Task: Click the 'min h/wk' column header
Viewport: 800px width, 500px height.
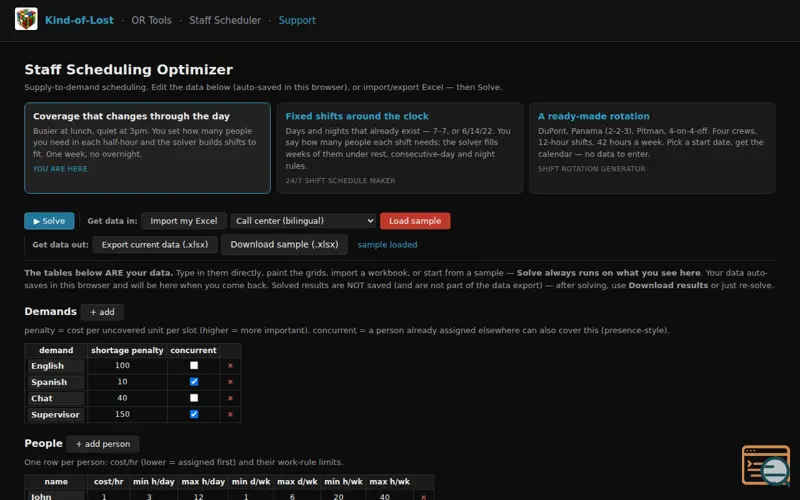Action: tap(343, 482)
